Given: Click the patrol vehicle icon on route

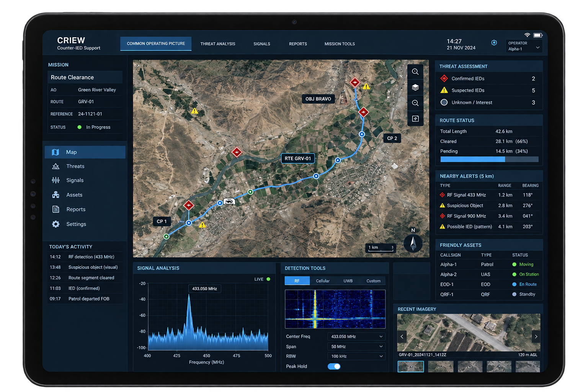Looking at the screenshot, I should (229, 201).
